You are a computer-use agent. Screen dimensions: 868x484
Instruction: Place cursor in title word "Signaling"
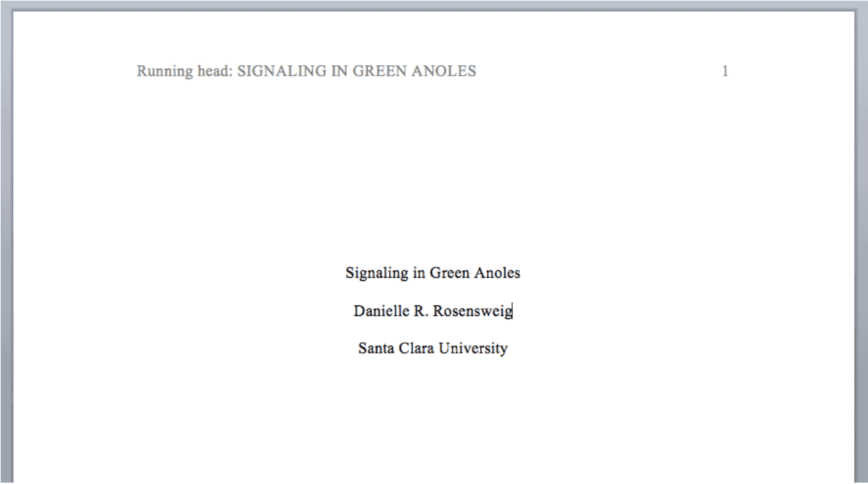click(377, 273)
